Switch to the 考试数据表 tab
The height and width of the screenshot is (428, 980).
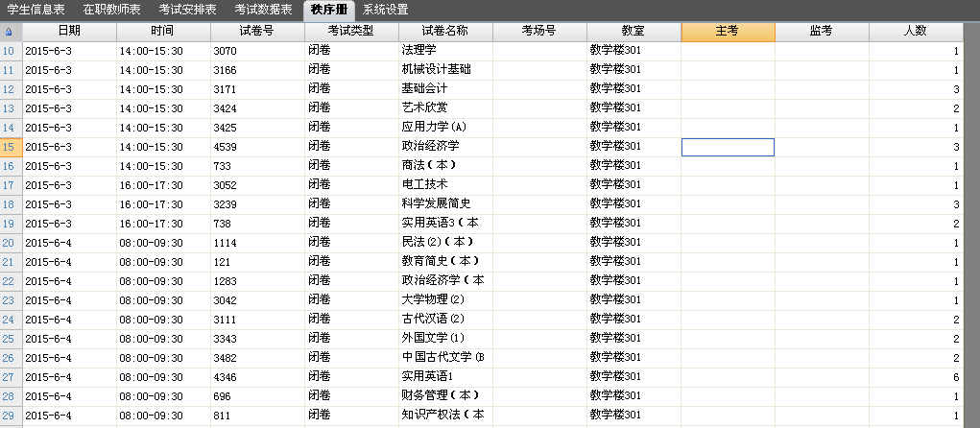[264, 10]
